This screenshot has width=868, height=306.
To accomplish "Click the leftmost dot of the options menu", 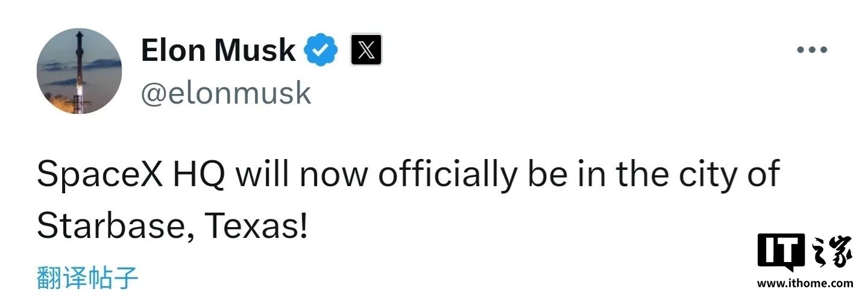I will click(800, 50).
